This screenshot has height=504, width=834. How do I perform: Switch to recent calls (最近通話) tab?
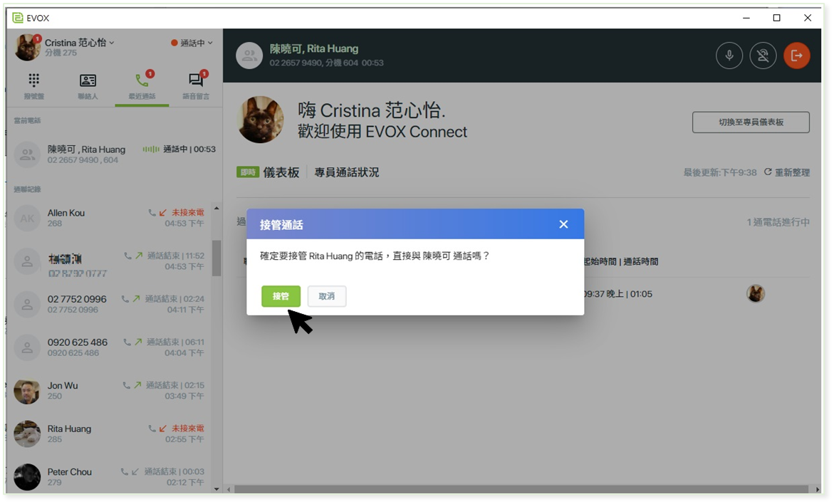(x=142, y=87)
